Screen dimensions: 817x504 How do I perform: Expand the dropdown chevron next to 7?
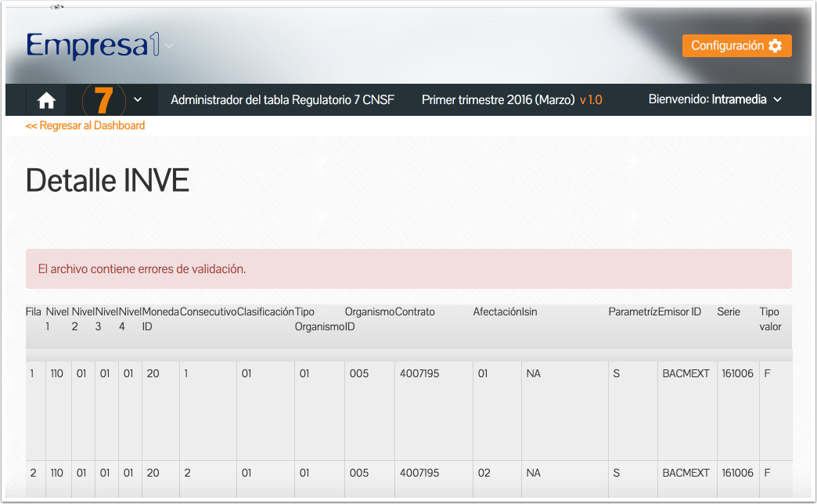[138, 99]
